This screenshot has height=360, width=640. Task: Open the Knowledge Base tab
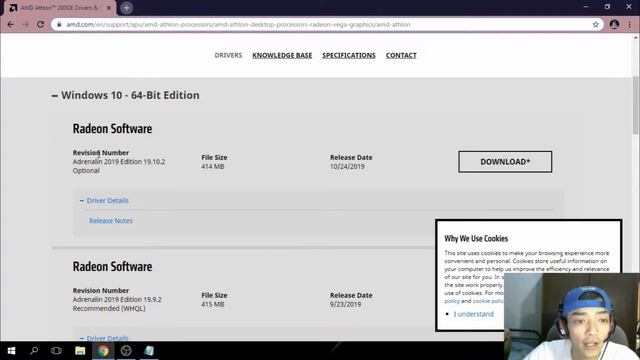pos(282,55)
